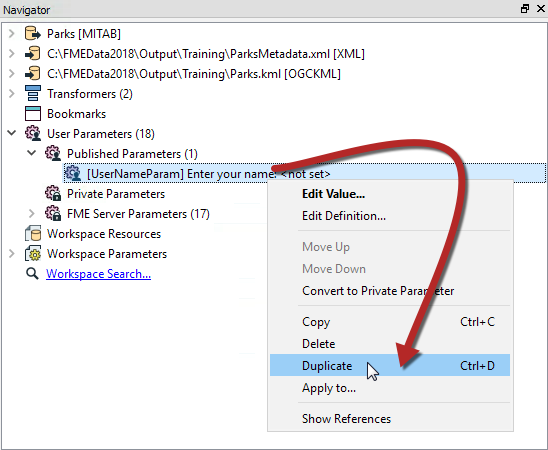Select the Parks.kml [OGCKML] path text

click(x=194, y=74)
